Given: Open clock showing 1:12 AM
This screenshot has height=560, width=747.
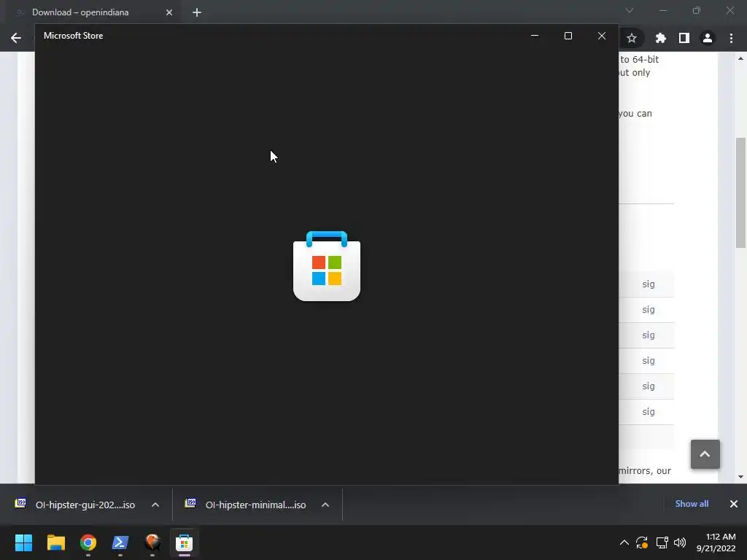Looking at the screenshot, I should [716, 542].
